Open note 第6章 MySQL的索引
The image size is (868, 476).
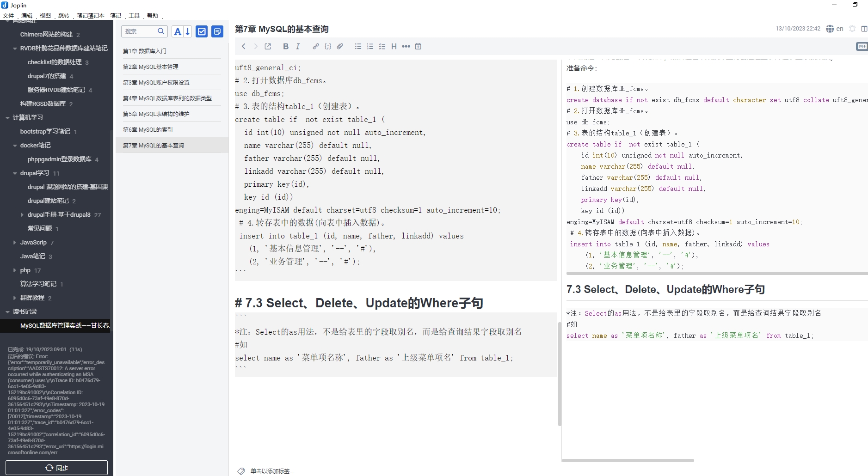point(172,129)
